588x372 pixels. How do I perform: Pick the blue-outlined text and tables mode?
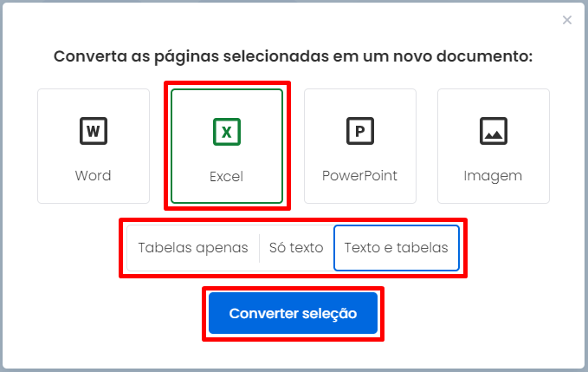tap(397, 248)
